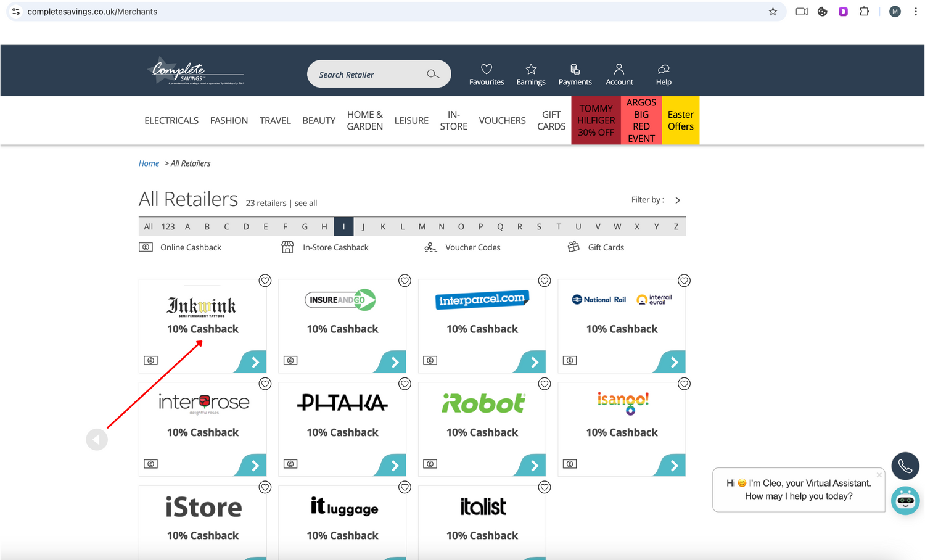The image size is (925, 560).
Task: Click the browser address bar URL
Action: point(92,12)
